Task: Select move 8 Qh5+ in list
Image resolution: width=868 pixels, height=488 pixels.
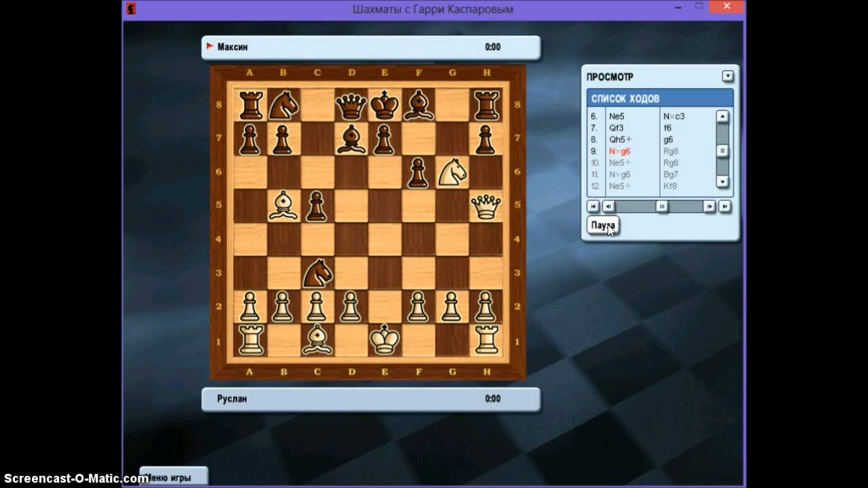Action: (620, 140)
